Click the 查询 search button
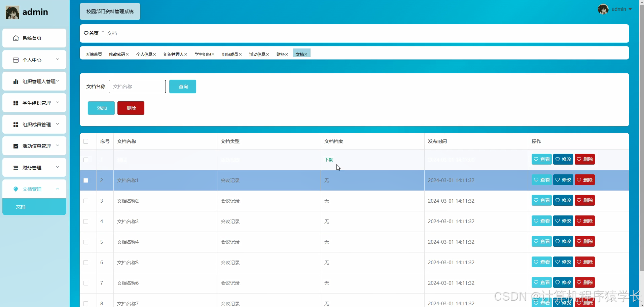Image resolution: width=644 pixels, height=307 pixels. pos(183,87)
